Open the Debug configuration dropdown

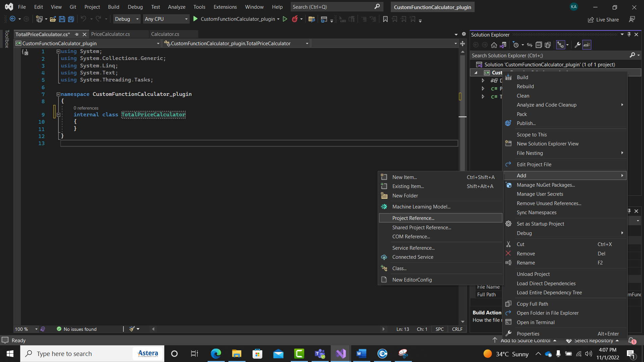(126, 19)
